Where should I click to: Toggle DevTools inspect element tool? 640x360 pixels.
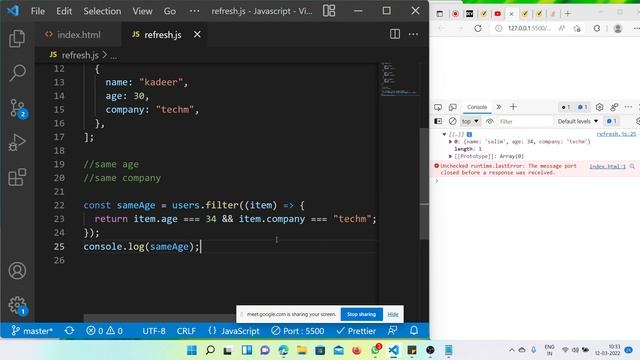pos(438,107)
